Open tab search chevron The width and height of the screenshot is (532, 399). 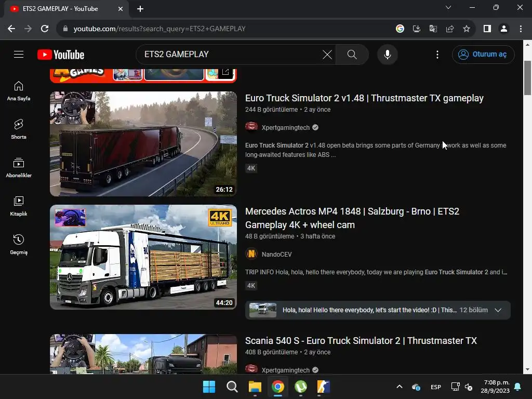point(448,7)
